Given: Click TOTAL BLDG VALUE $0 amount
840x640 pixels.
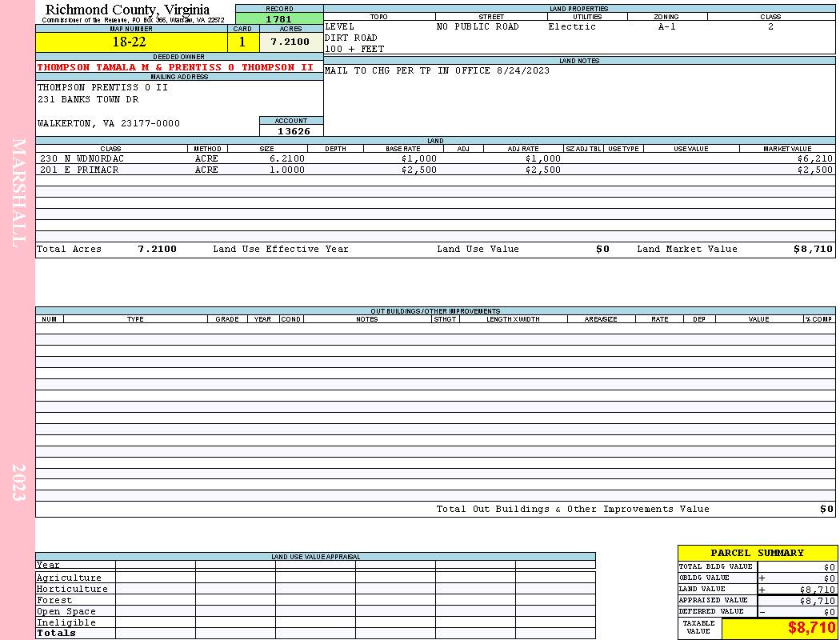Looking at the screenshot, I should click(x=830, y=567).
